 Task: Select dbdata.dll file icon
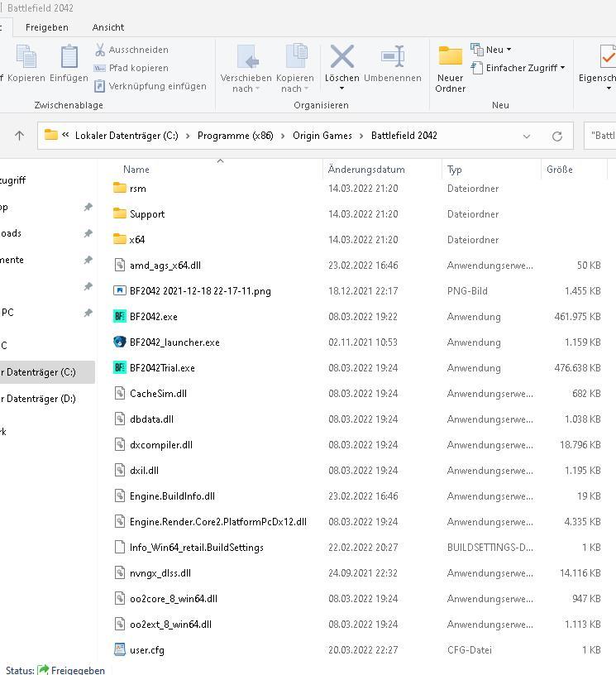[120, 419]
